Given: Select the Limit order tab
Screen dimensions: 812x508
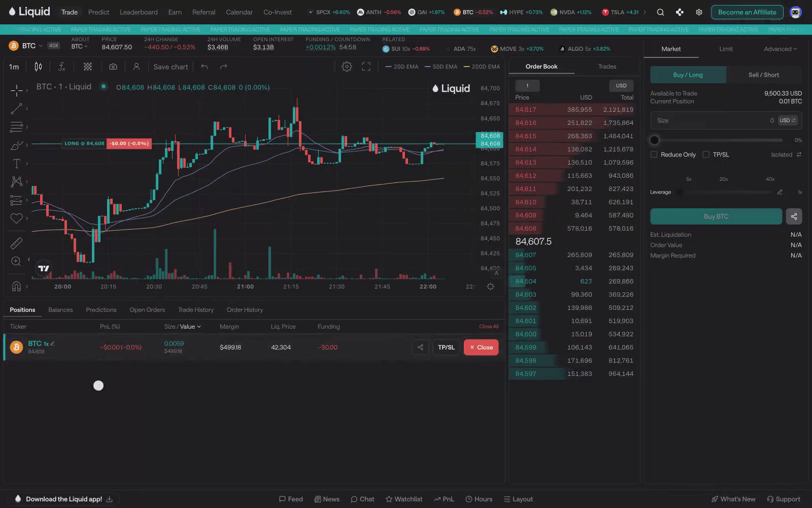Looking at the screenshot, I should click(x=726, y=49).
